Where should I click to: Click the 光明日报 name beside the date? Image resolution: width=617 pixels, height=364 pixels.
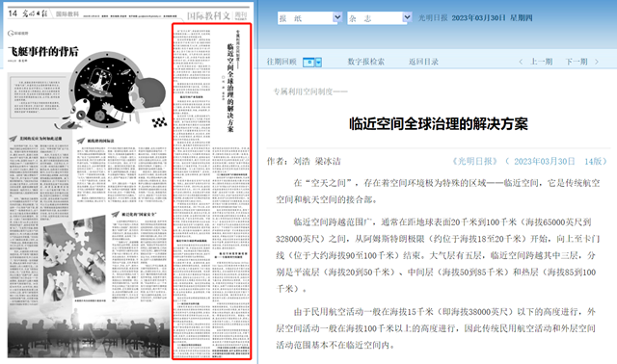[x=433, y=17]
